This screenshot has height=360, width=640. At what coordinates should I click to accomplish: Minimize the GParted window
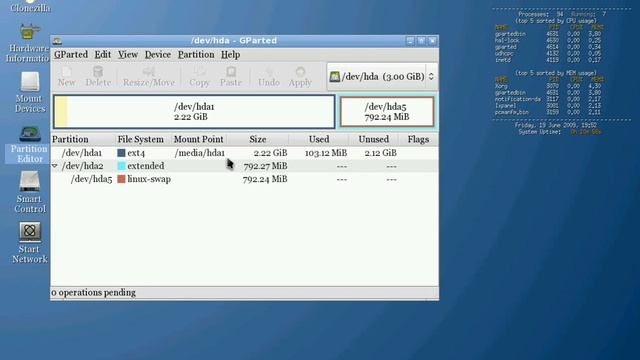[x=410, y=41]
